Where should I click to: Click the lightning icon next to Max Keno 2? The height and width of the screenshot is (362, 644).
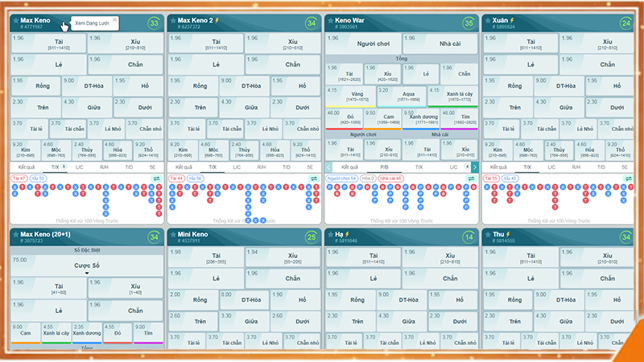pos(216,20)
